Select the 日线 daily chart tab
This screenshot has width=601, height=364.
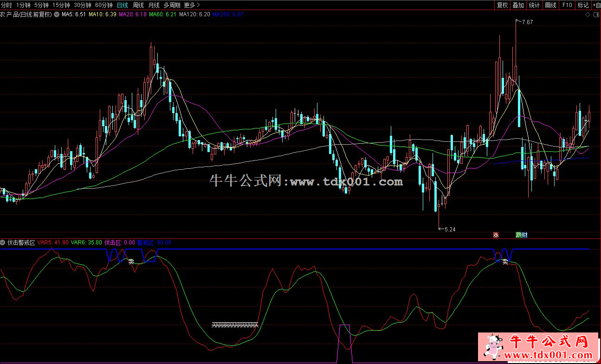click(122, 5)
